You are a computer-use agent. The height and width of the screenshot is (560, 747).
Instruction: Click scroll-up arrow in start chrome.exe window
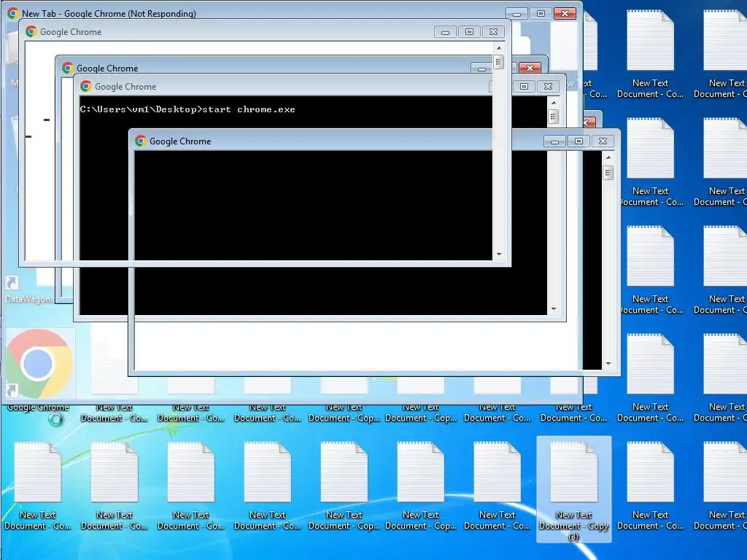click(x=554, y=102)
